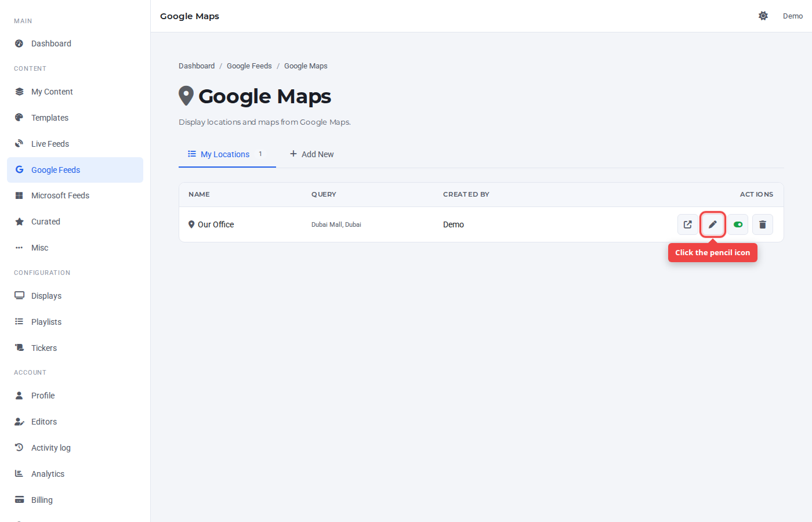Go to Google Feeds breadcrumb link
Screen dimensions: 812x522
point(249,66)
